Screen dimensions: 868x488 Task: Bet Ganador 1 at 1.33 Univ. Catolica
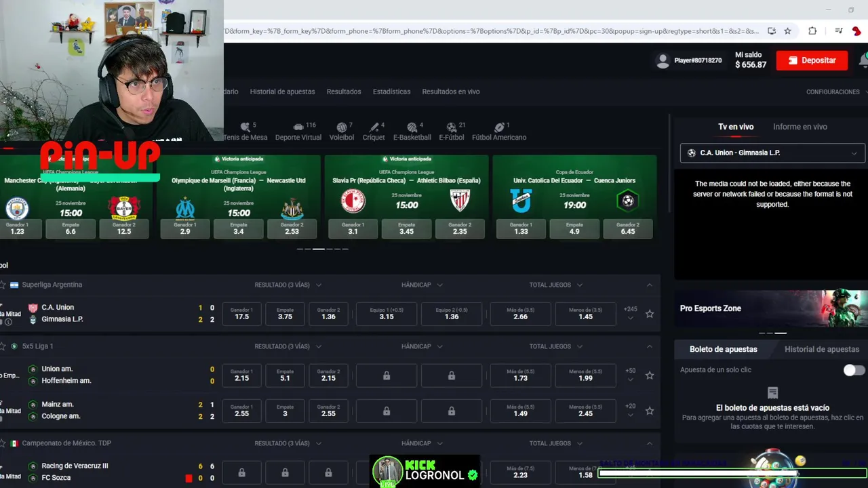coord(521,228)
